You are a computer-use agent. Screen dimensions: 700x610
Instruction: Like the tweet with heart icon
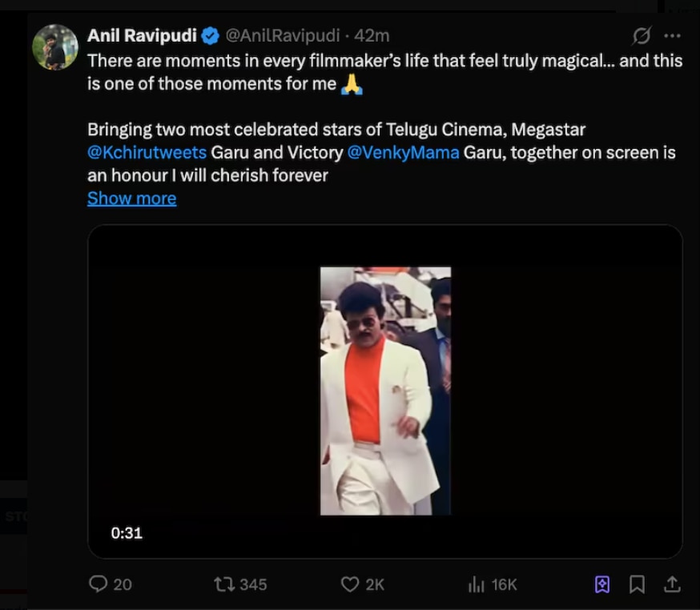pos(350,584)
